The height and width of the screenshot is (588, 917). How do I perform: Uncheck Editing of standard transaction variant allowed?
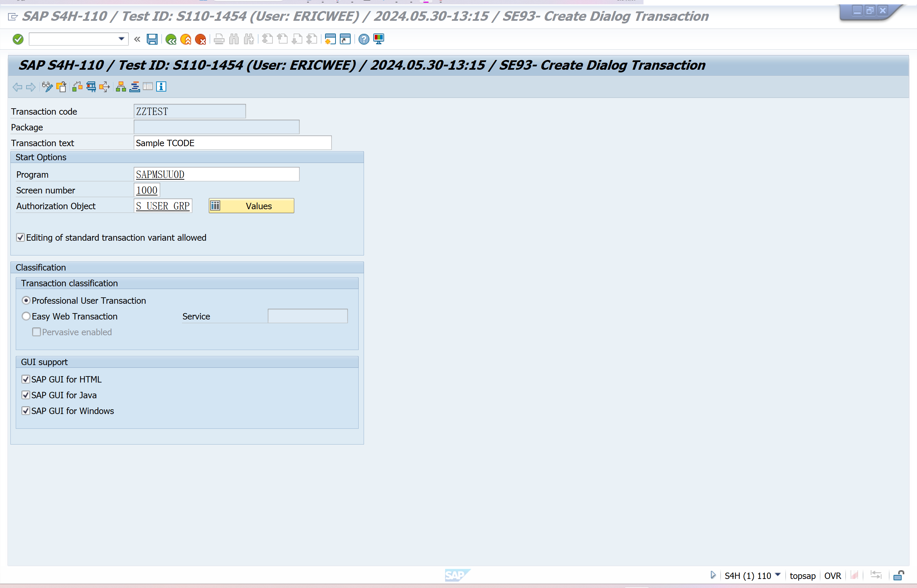21,237
